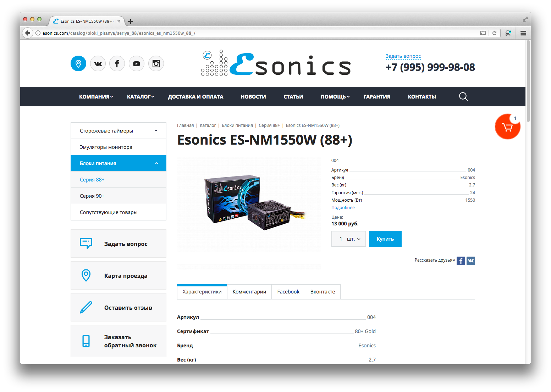Click the Сертификат specification label

tap(193, 331)
